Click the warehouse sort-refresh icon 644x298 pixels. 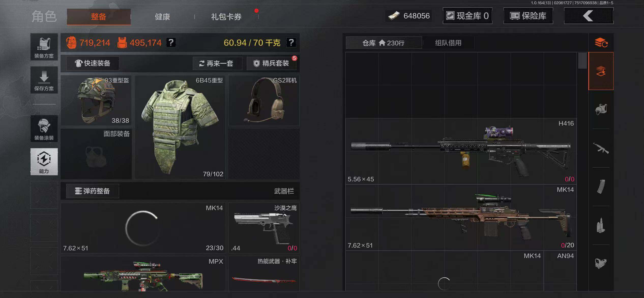[x=601, y=43]
